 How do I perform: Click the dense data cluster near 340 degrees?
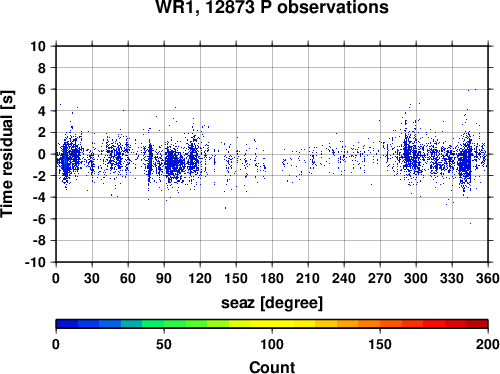tap(465, 163)
